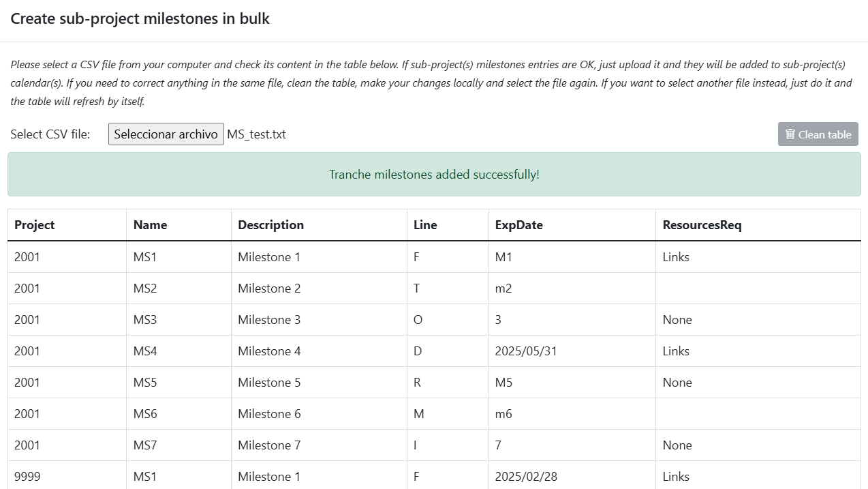The height and width of the screenshot is (489, 868).
Task: Click the trash icon in Clean table button
Action: (x=790, y=134)
